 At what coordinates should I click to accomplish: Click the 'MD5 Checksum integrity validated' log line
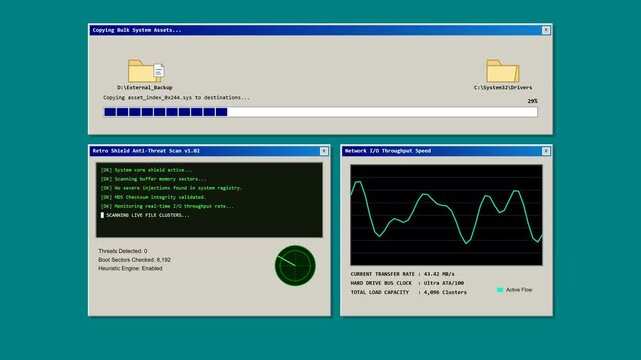pyautogui.click(x=153, y=197)
